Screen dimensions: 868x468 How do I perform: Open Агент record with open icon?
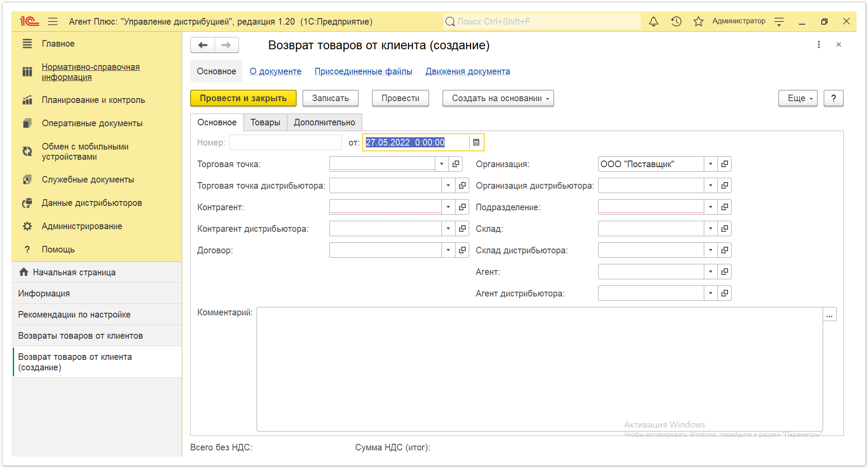[x=725, y=272]
